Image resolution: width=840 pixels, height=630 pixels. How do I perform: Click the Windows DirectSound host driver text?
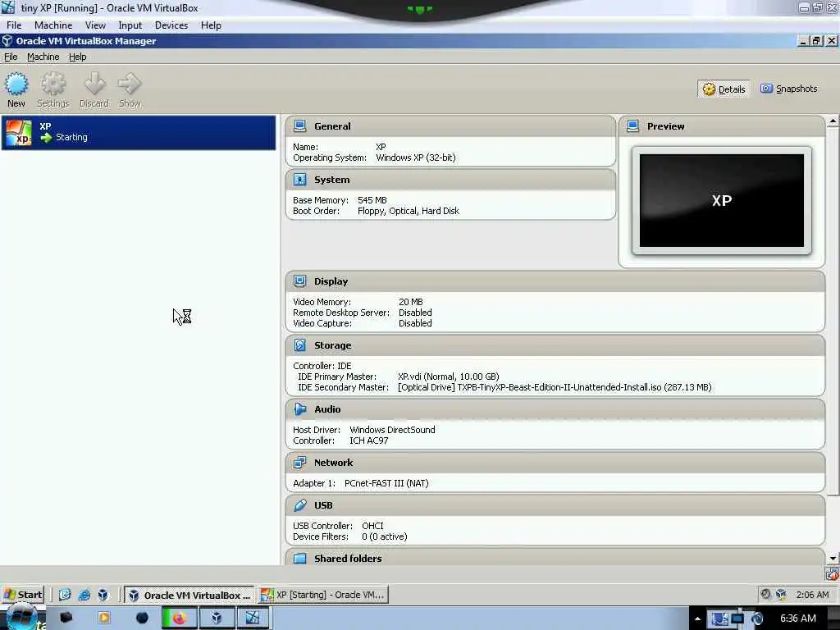point(392,430)
